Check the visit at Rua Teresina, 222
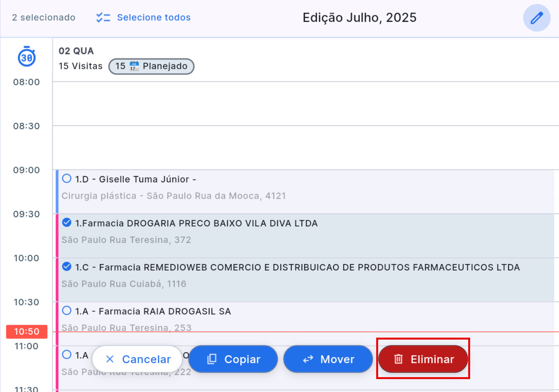 [x=67, y=355]
